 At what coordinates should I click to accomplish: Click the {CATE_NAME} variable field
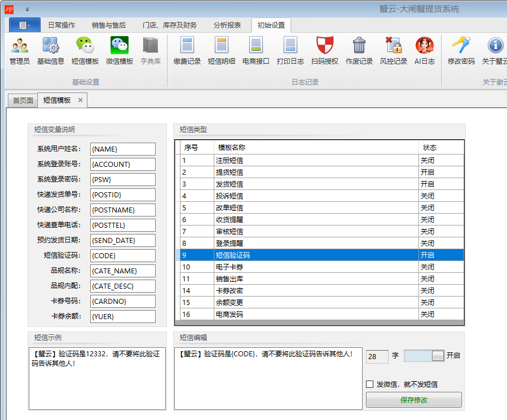pos(123,271)
